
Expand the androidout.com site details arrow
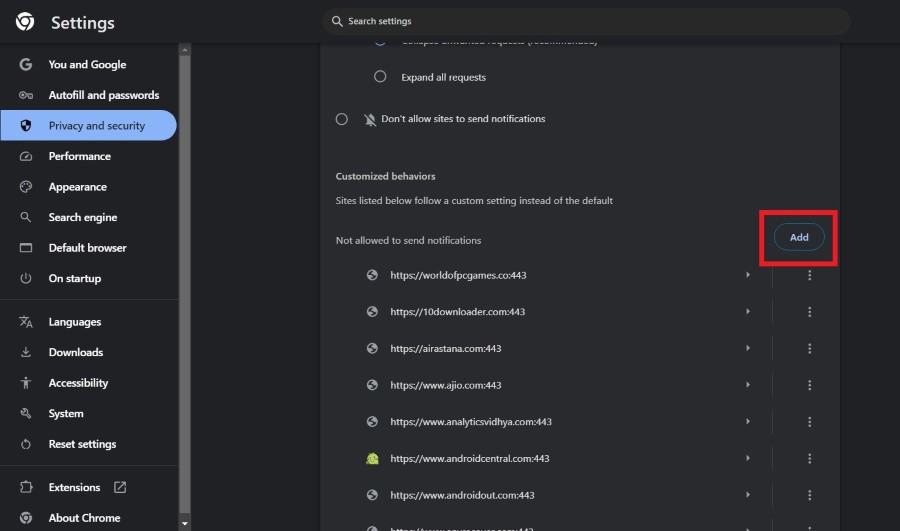coord(748,494)
